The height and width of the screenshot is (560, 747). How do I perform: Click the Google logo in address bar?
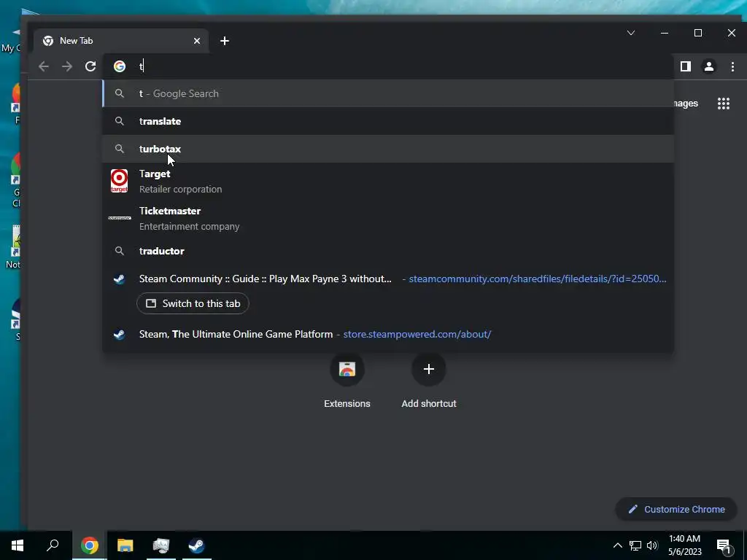point(120,66)
